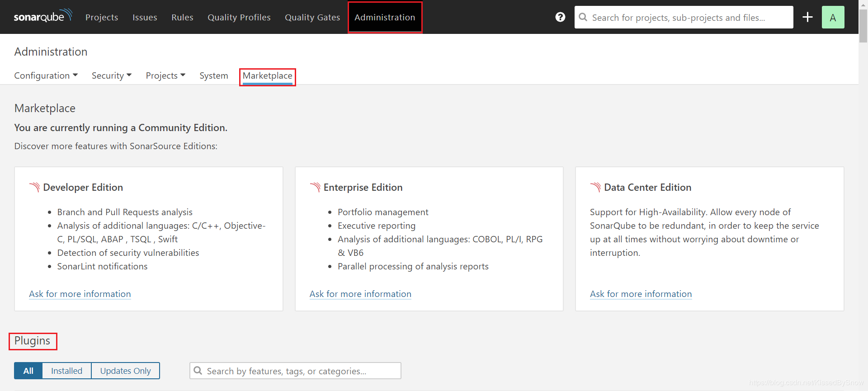Expand the Security dropdown
The height and width of the screenshot is (391, 868).
point(112,75)
